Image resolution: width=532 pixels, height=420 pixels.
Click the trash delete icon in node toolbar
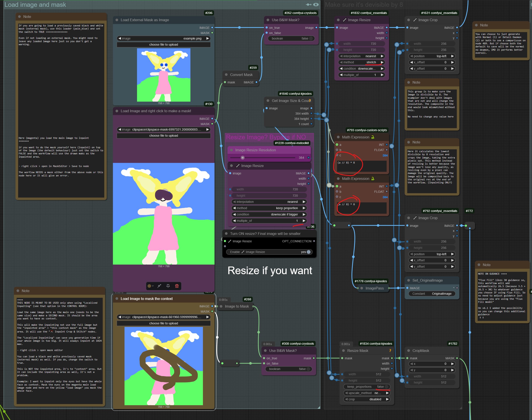[177, 286]
